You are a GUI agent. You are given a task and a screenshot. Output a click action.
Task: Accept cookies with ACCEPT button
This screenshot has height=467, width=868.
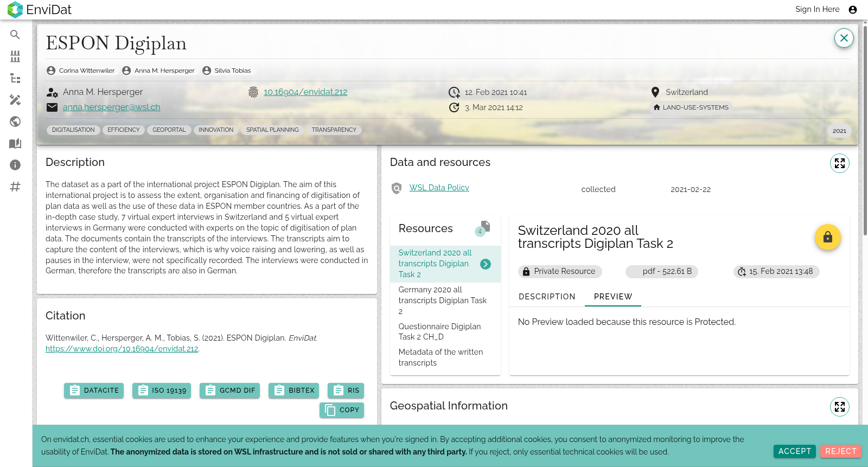[x=795, y=451]
